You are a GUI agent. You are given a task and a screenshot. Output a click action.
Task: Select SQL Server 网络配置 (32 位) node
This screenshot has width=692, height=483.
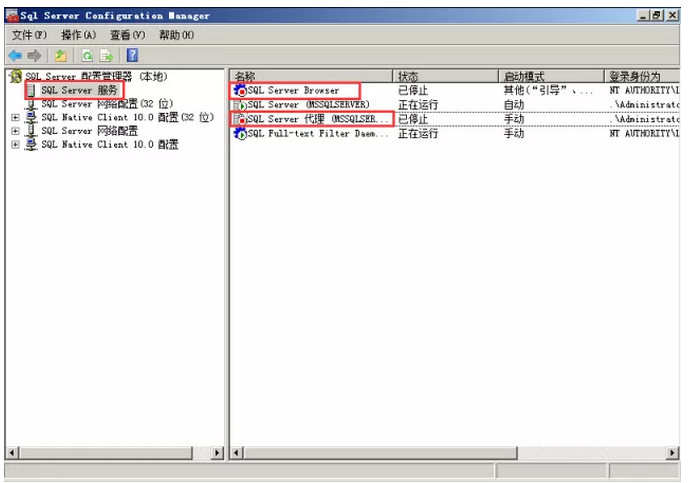pos(107,104)
